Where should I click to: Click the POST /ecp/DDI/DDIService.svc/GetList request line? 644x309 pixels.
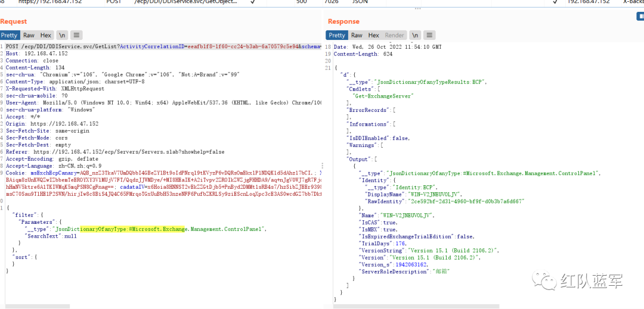click(163, 46)
